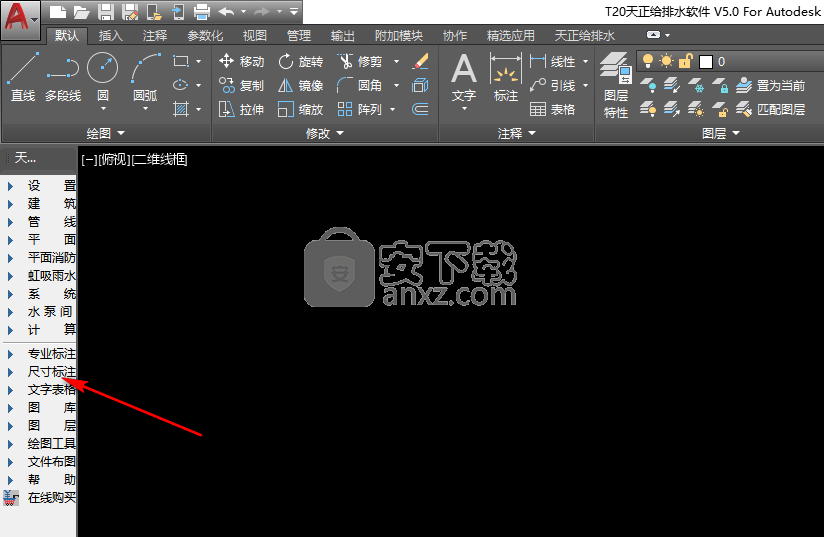Activate the Copy (复制) command
Screen dimensions: 824x537
242,86
